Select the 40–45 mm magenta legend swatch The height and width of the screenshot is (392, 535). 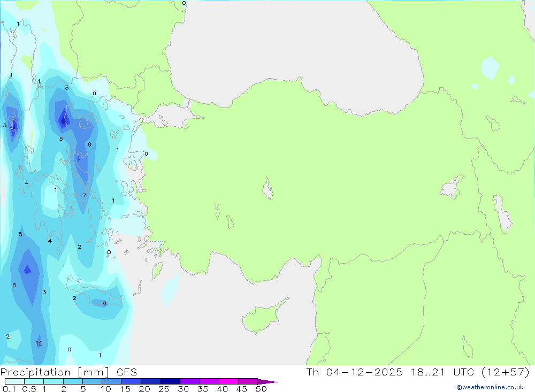click(228, 381)
